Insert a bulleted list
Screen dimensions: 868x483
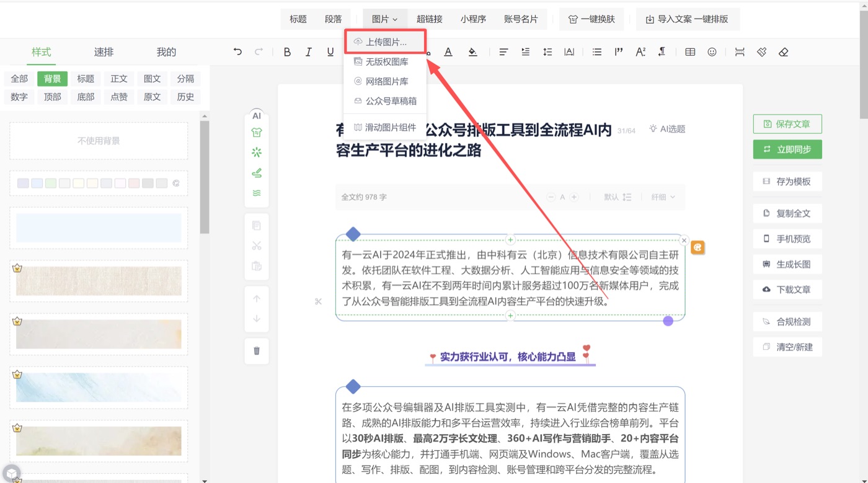pos(596,52)
